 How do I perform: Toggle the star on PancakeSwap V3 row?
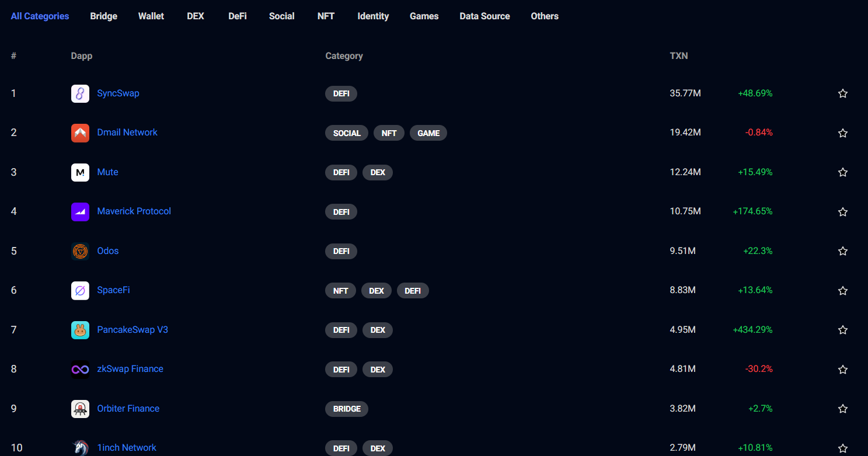(842, 330)
